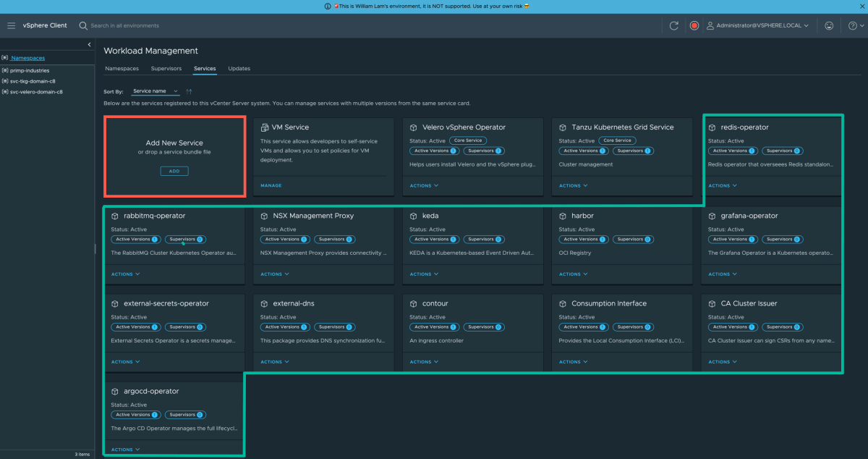Click Active Versions badge on harbor card
Image resolution: width=868 pixels, height=459 pixels.
tap(583, 239)
